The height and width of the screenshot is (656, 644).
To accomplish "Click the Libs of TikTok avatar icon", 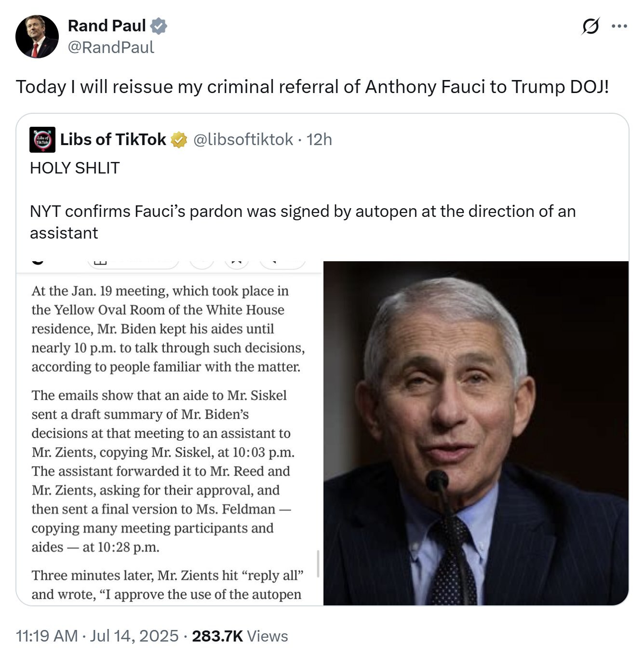I will pyautogui.click(x=42, y=140).
